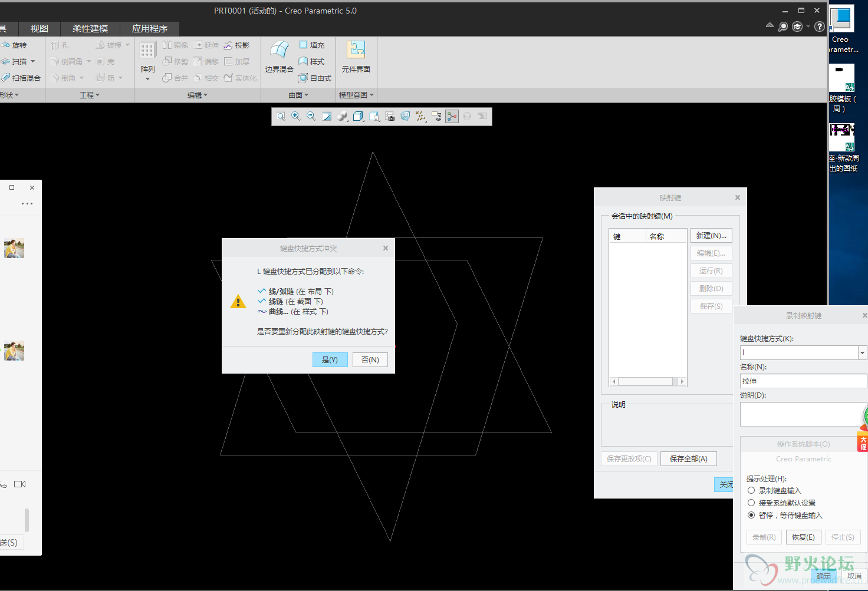Viewport: 868px width, 591px height.
Task: Toggle the highlighted spin center icon
Action: pyautogui.click(x=452, y=117)
